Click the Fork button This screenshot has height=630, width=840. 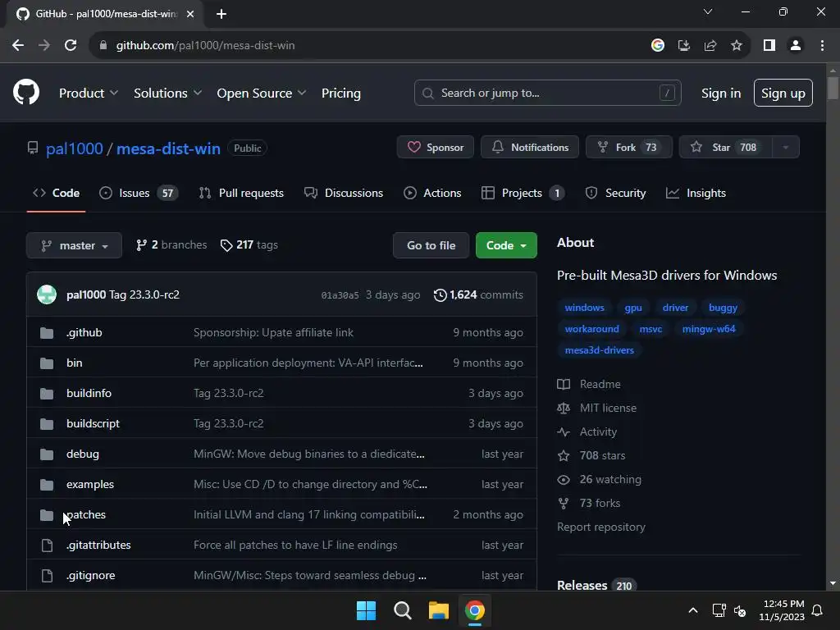point(629,148)
